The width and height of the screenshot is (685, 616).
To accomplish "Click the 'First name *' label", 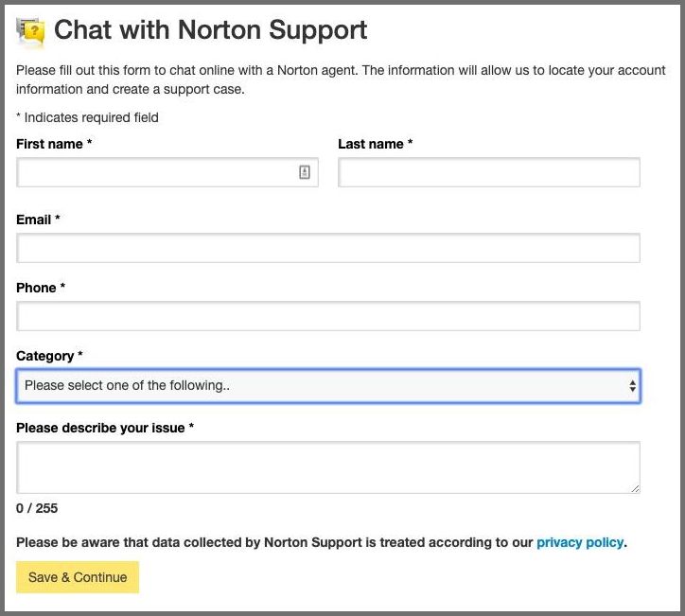I will tap(54, 144).
